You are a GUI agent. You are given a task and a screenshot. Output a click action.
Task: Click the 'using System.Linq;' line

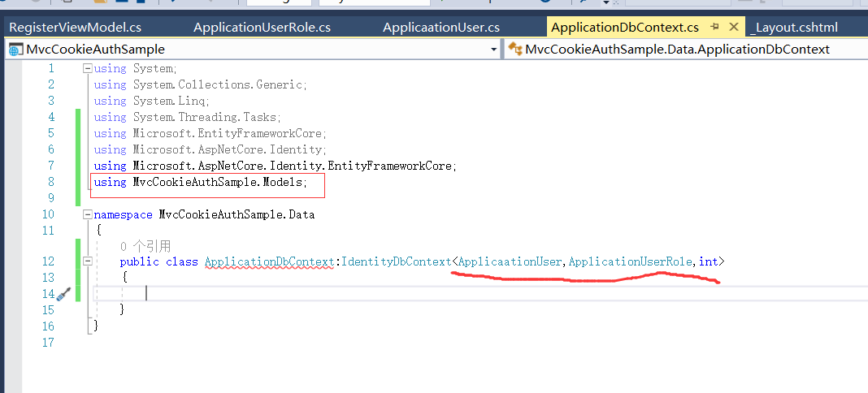tap(152, 101)
